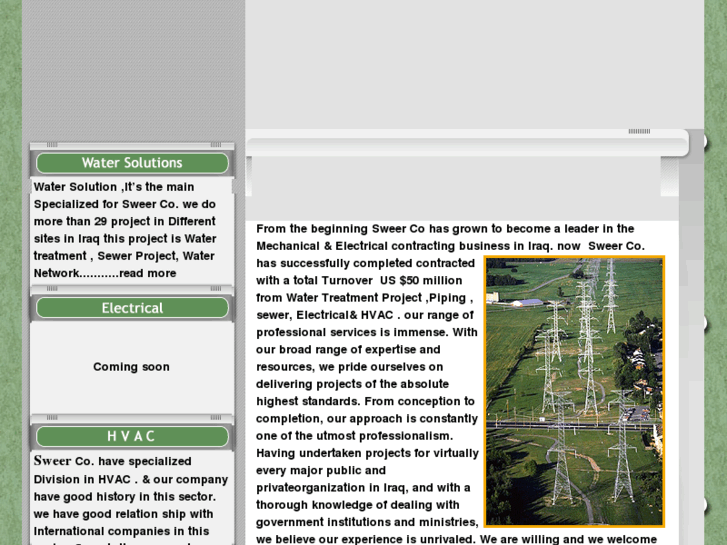Click the line 'with a total Turnover US $50 million'
Image resolution: width=727 pixels, height=545 pixels.
[359, 281]
